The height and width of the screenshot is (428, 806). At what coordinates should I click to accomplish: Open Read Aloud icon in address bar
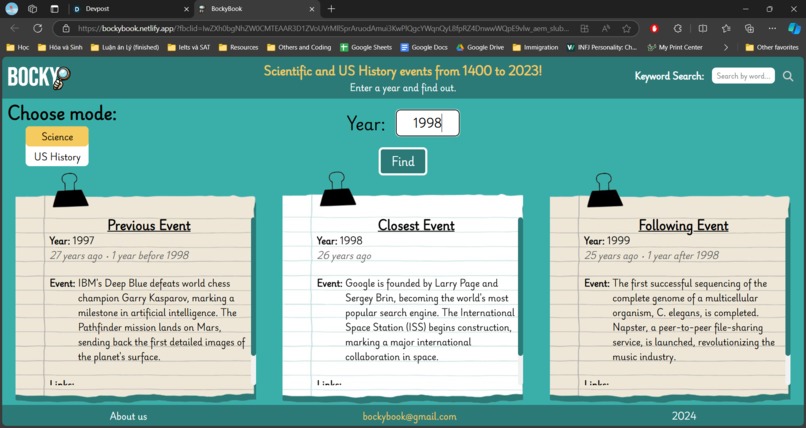click(606, 29)
